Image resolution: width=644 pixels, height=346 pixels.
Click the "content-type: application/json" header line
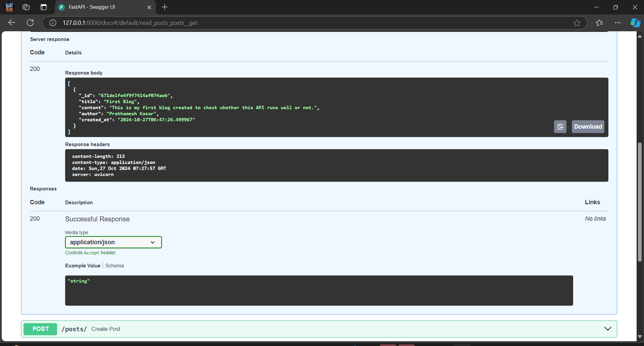coord(113,162)
